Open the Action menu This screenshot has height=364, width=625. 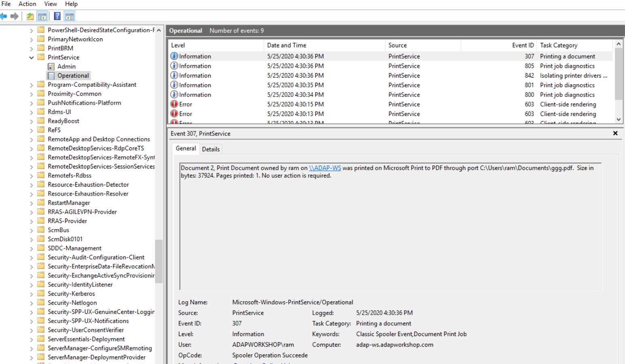(27, 4)
